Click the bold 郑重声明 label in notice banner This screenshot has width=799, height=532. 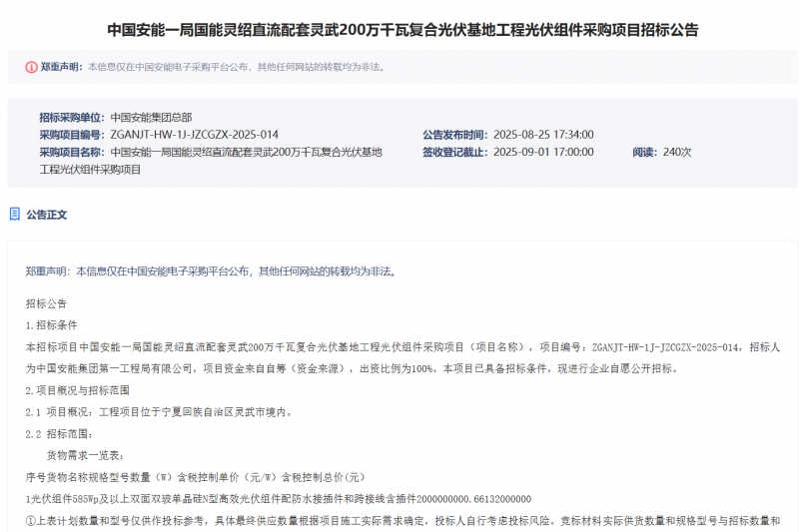point(61,67)
